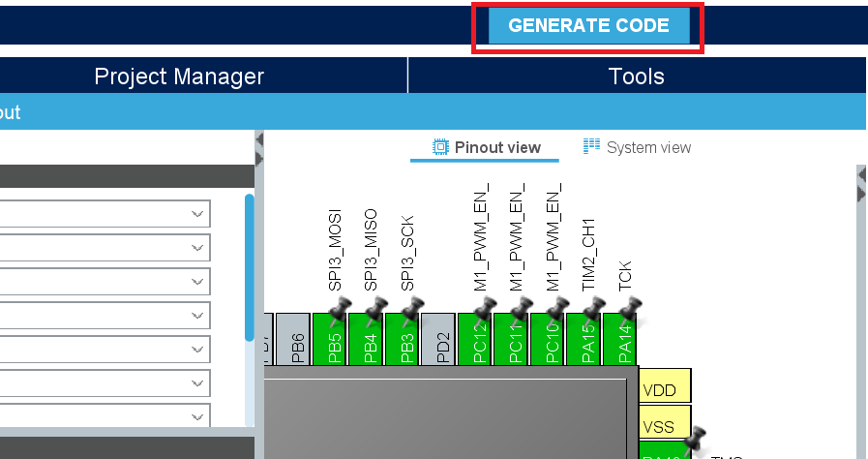Click the right-pointing arrow on left panel divider
The height and width of the screenshot is (459, 868).
(x=259, y=160)
